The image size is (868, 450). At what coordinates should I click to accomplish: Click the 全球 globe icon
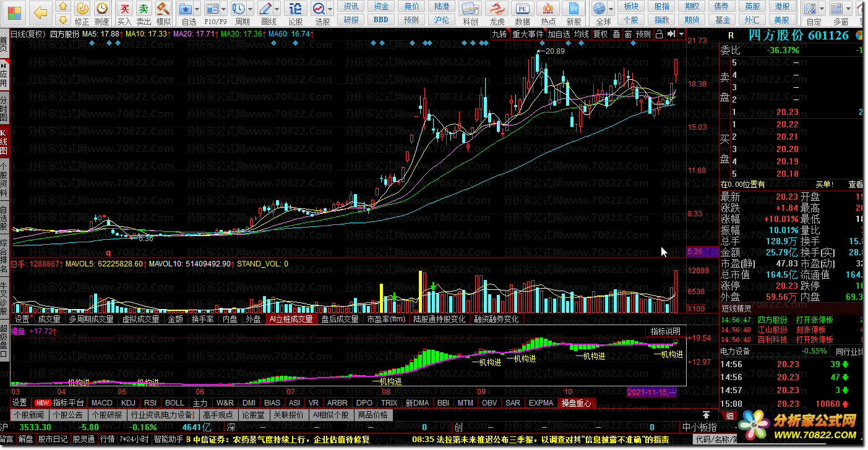point(599,9)
